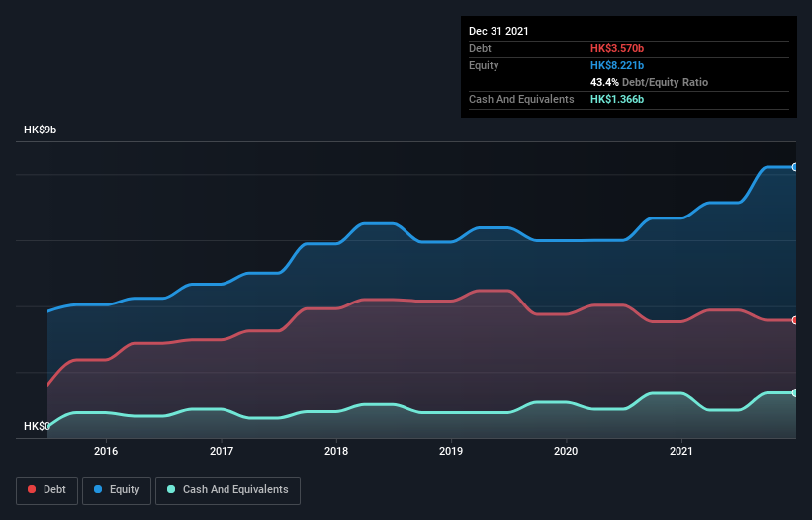Click the HK$3.570b debt value

coord(617,48)
